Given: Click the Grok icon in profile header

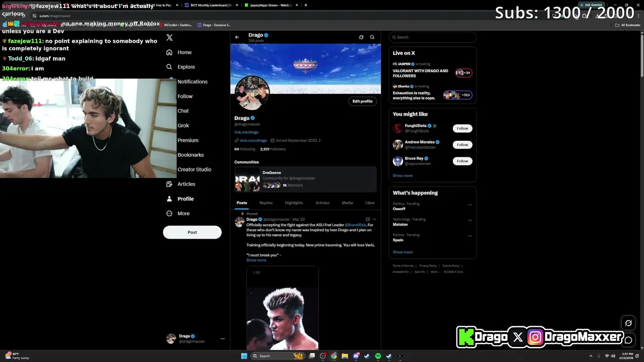Looking at the screenshot, I should click(361, 37).
